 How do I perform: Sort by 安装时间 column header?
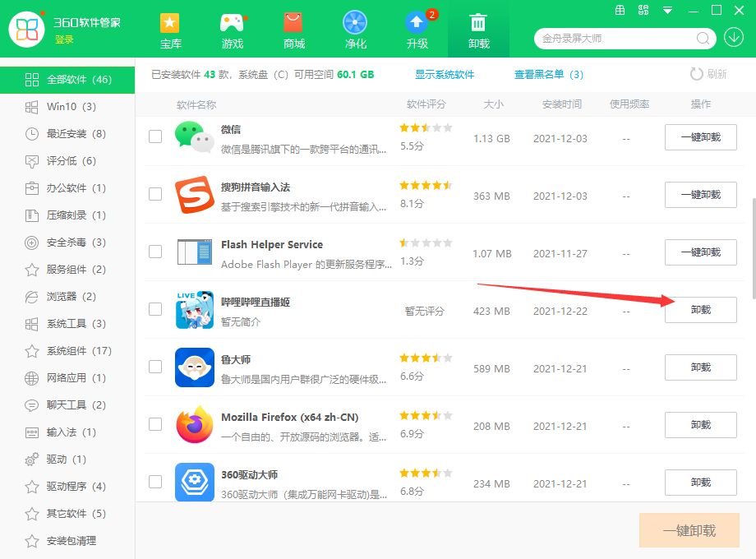click(x=562, y=104)
